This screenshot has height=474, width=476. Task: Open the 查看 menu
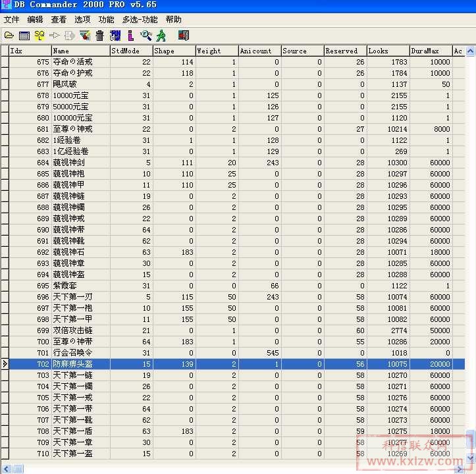click(59, 20)
